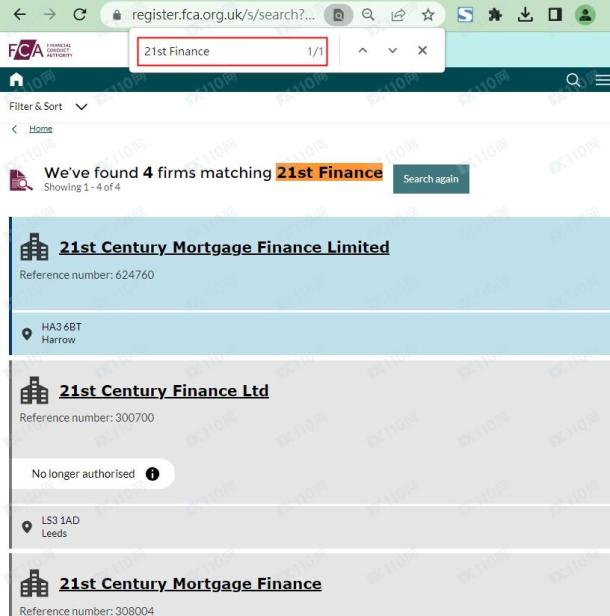Click building icon for 21st Century Mortgage Finance
This screenshot has width=610, height=616.
(x=34, y=583)
